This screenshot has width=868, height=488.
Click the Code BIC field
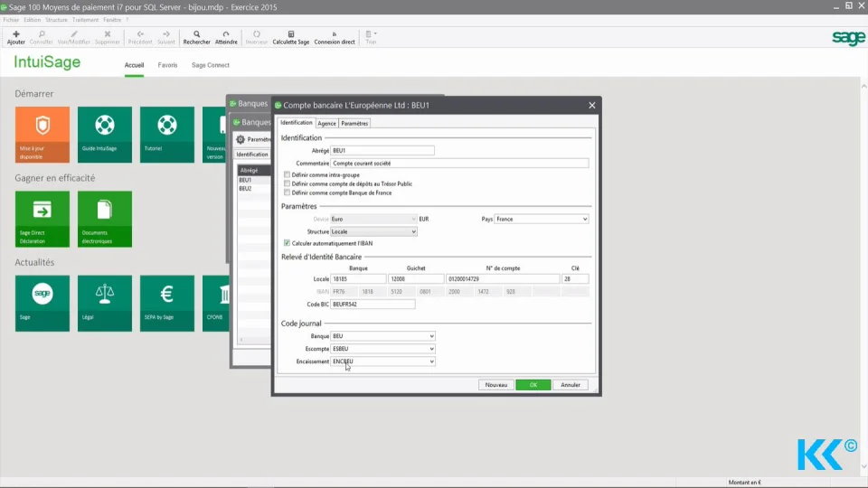(x=373, y=305)
